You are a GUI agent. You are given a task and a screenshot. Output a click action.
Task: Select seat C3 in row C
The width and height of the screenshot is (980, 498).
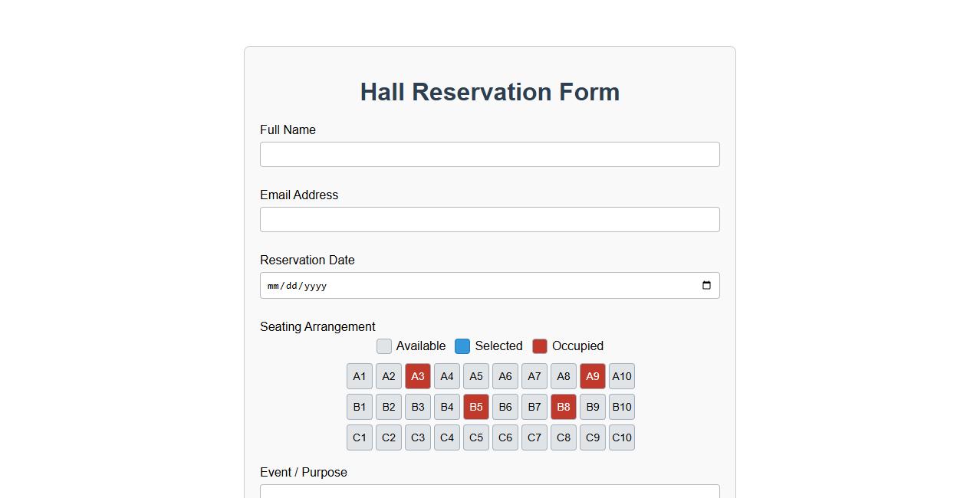417,437
